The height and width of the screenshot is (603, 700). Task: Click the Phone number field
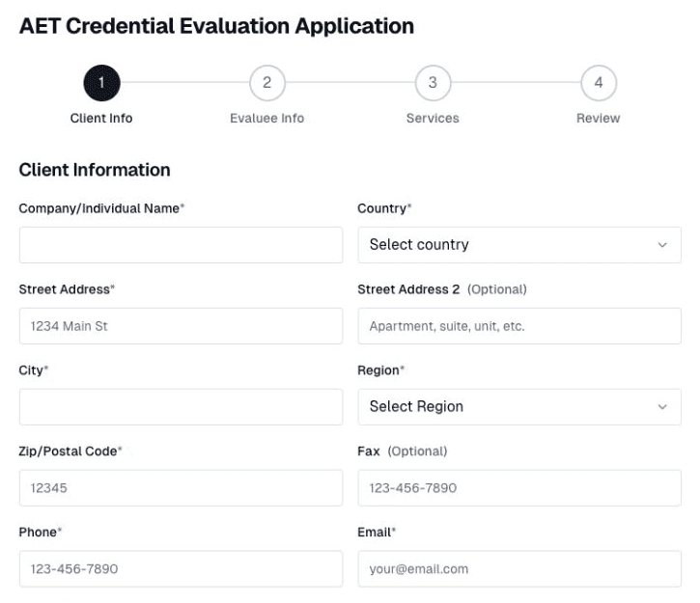(181, 568)
